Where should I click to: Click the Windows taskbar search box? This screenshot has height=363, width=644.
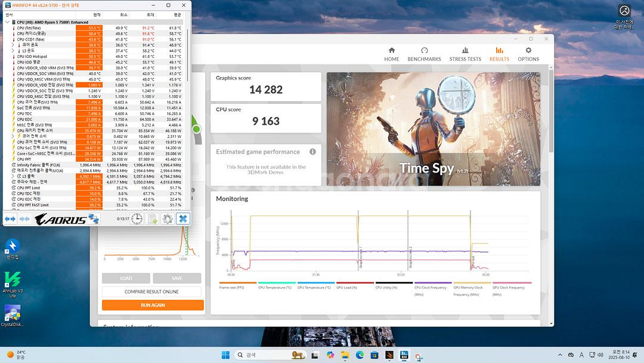268,355
